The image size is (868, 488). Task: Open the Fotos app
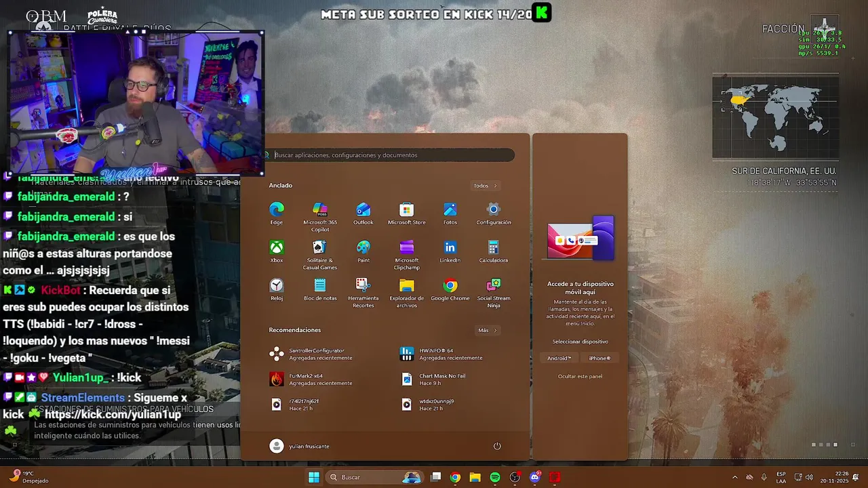click(450, 213)
